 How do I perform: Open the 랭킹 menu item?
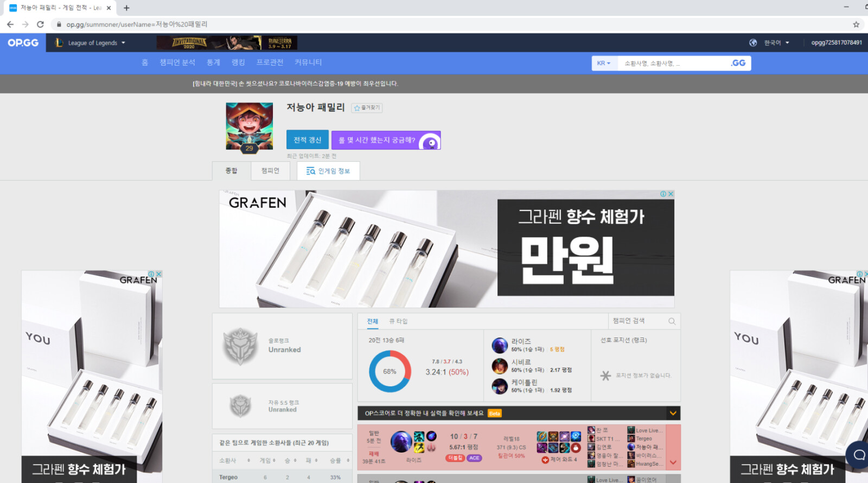(x=238, y=62)
